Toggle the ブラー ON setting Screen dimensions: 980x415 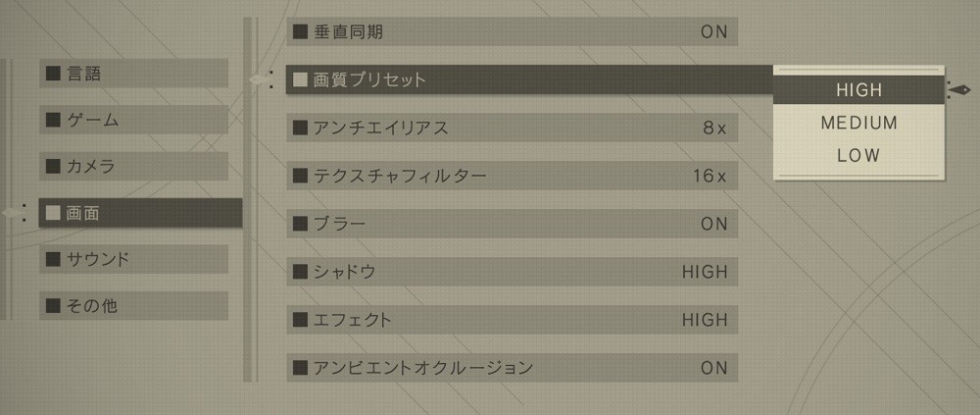pos(512,224)
